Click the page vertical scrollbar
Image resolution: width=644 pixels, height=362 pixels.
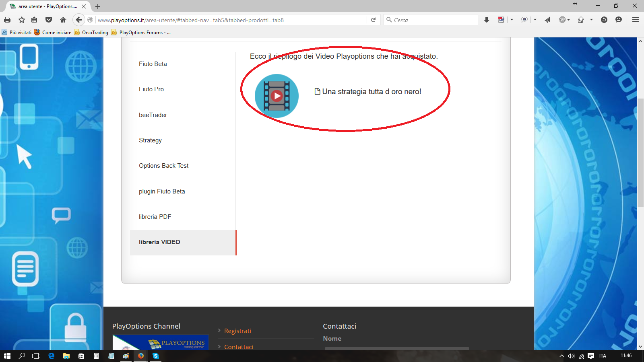point(640,193)
